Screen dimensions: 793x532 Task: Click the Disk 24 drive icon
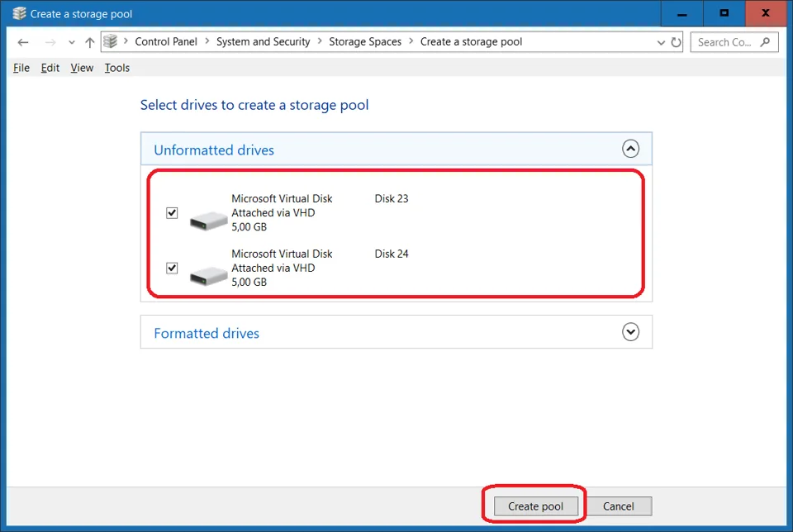pos(208,276)
